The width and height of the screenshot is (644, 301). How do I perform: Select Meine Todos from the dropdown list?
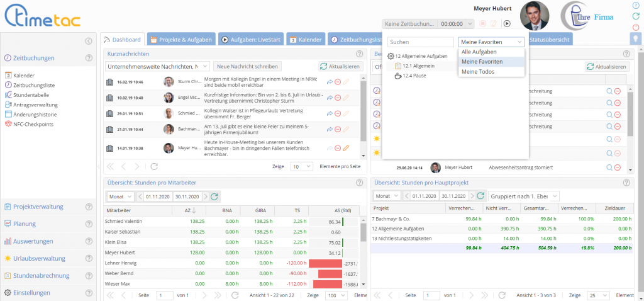coord(478,72)
